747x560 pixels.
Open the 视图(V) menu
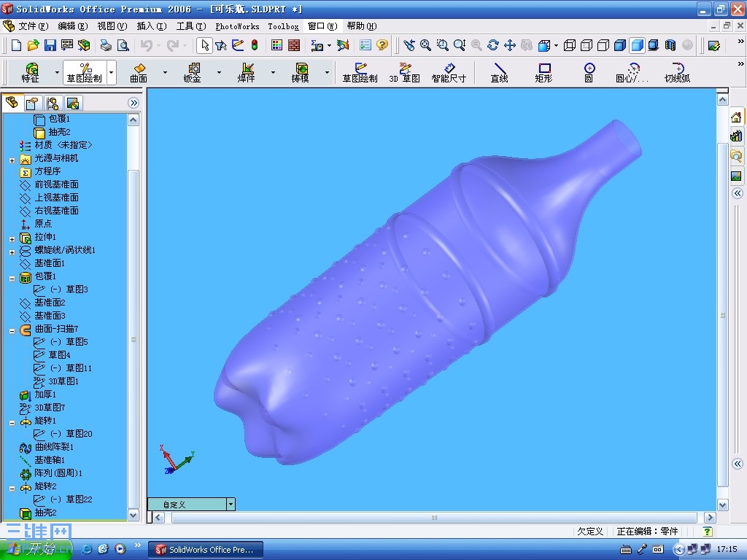112,26
